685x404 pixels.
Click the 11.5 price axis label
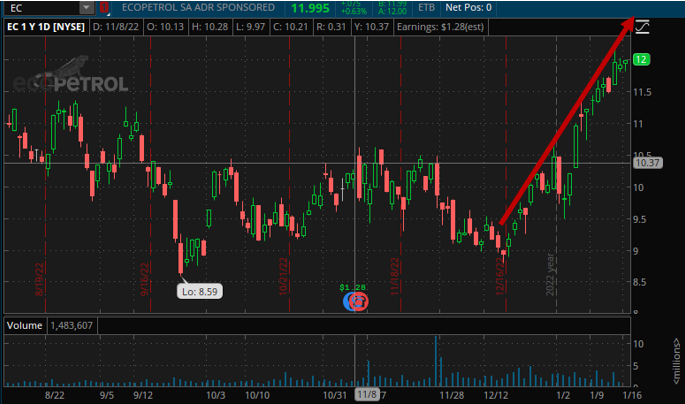(x=642, y=92)
